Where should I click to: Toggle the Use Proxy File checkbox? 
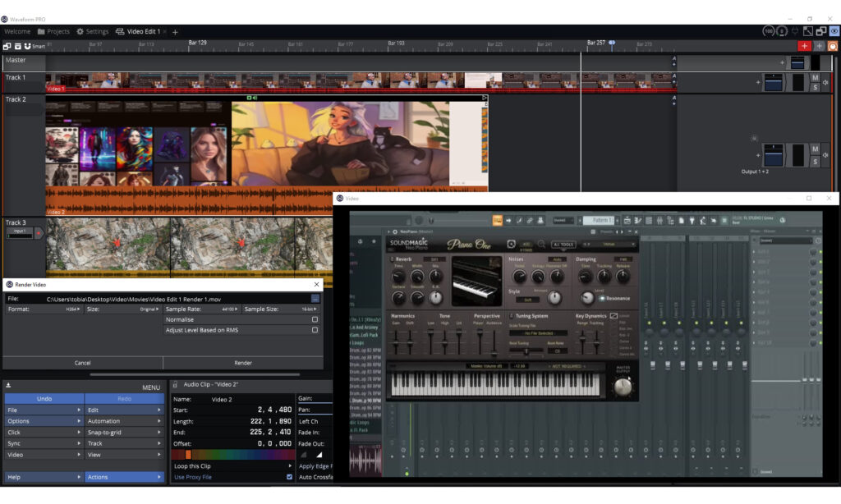pos(290,477)
